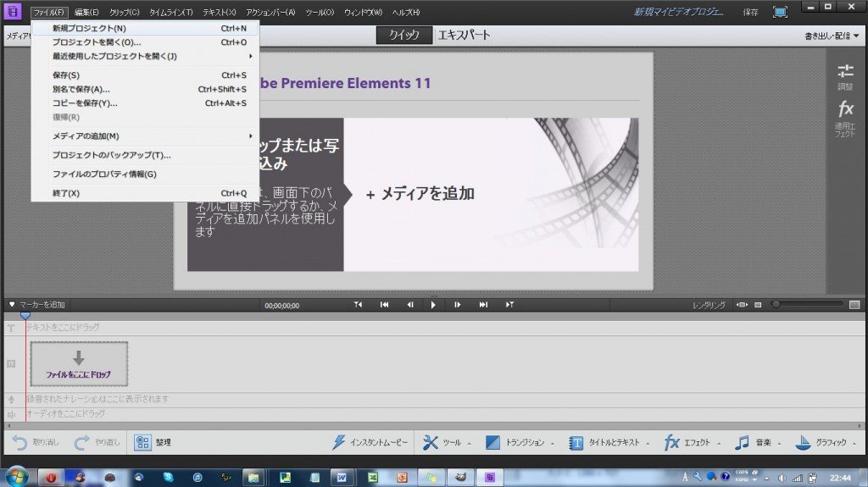Click the video track icon
This screenshot has width=868, height=487.
(x=11, y=363)
